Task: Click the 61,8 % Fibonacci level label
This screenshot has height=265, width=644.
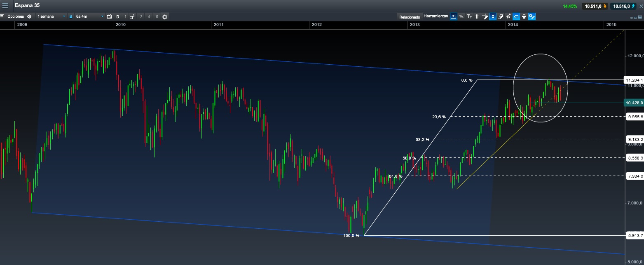Action: pos(396,176)
